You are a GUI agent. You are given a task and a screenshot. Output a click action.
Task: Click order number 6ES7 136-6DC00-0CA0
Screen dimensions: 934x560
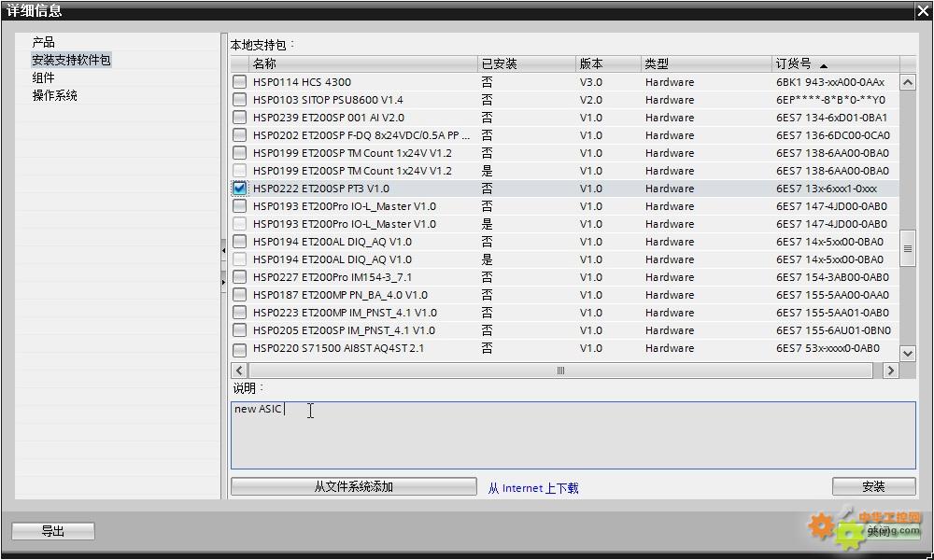point(833,135)
